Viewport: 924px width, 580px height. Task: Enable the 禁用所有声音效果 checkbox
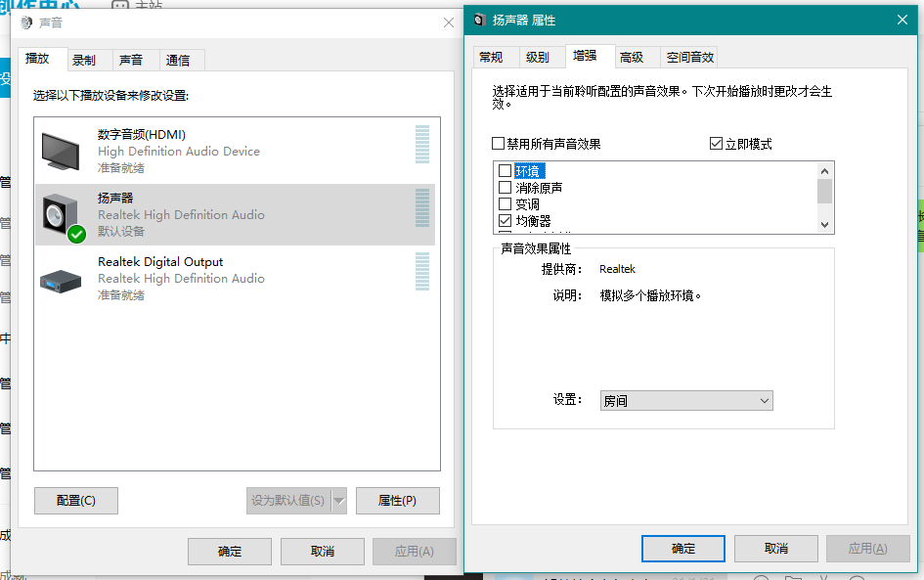[499, 144]
